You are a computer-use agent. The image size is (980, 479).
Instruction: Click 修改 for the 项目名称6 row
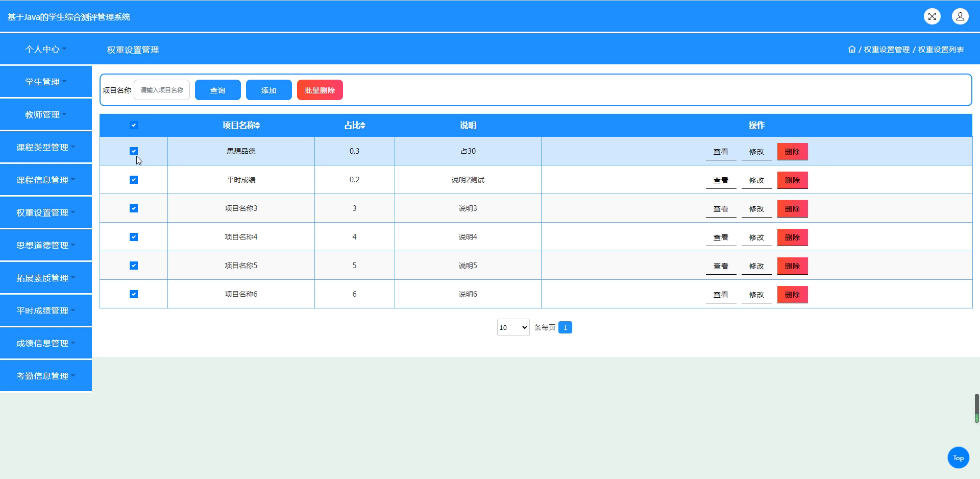tap(756, 295)
